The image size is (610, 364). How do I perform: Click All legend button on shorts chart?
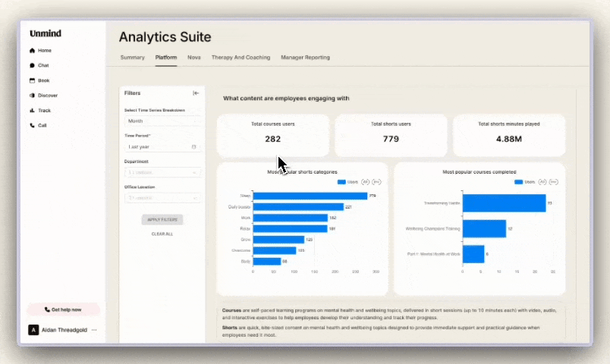tap(365, 182)
